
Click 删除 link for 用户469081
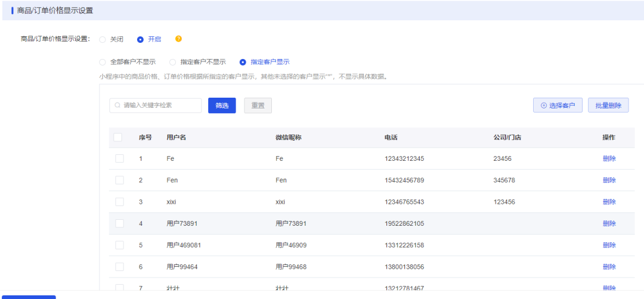(x=609, y=245)
